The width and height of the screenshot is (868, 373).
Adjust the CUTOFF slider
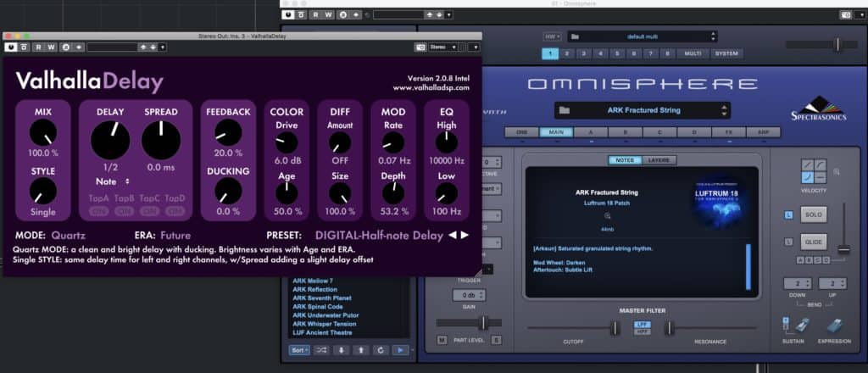click(x=615, y=328)
